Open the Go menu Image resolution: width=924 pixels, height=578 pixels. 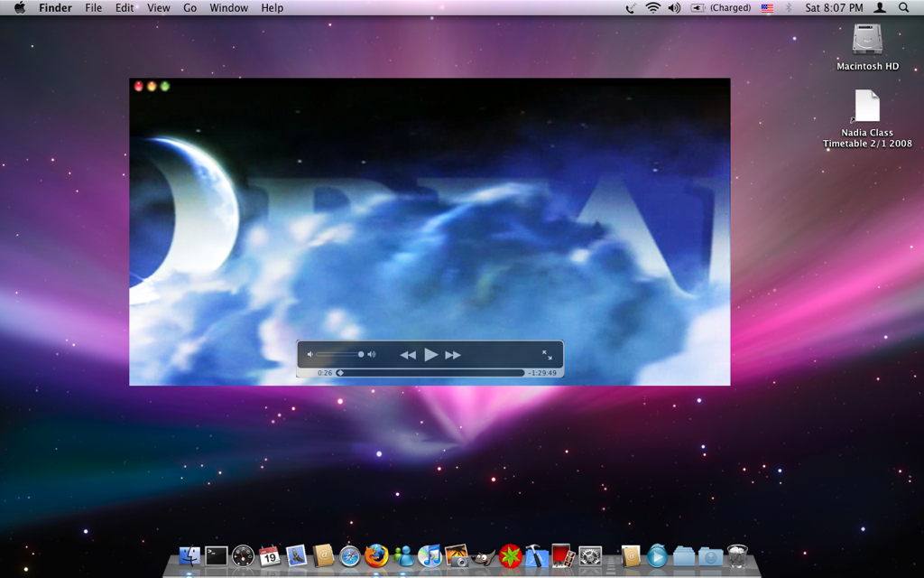pos(189,8)
